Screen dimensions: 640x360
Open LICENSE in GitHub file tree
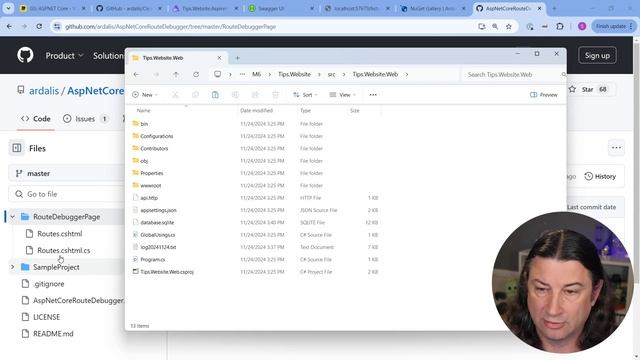47,317
